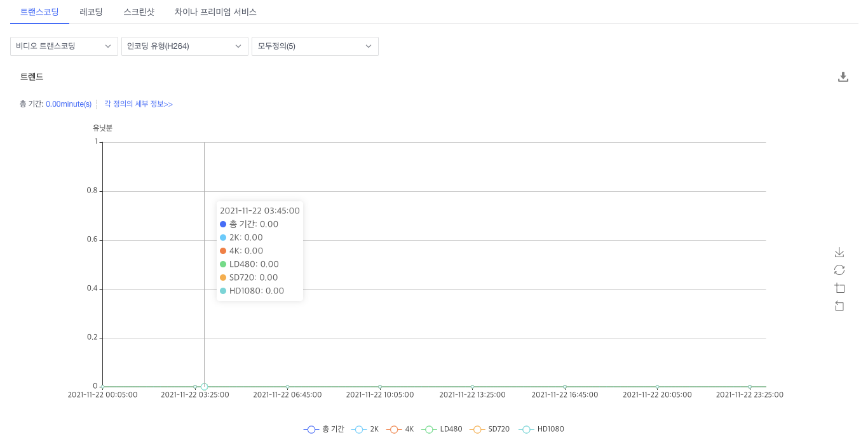Screen dimensions: 868x442
Task: Expand the 모두정의(5) dropdown
Action: pyautogui.click(x=315, y=46)
